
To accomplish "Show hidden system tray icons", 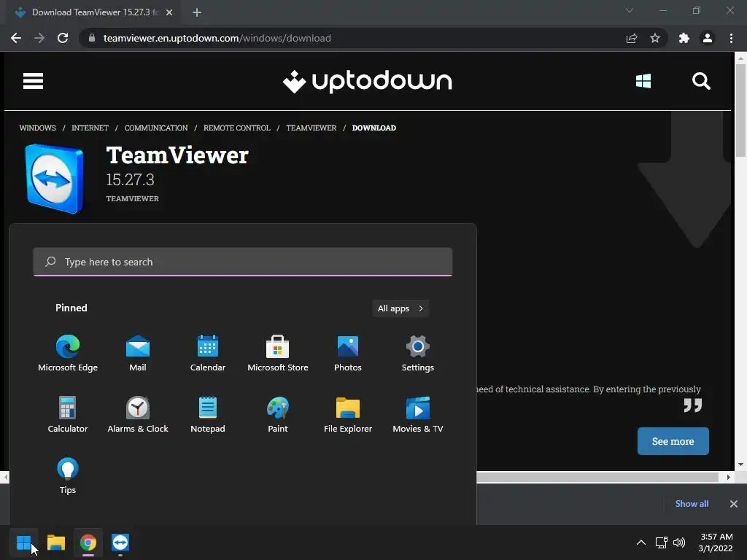I will [641, 542].
